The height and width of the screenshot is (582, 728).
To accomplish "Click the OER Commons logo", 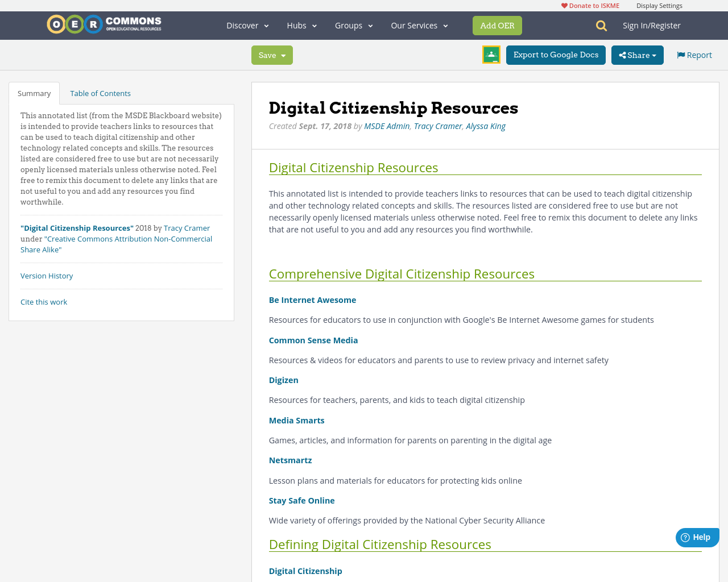I will [104, 24].
